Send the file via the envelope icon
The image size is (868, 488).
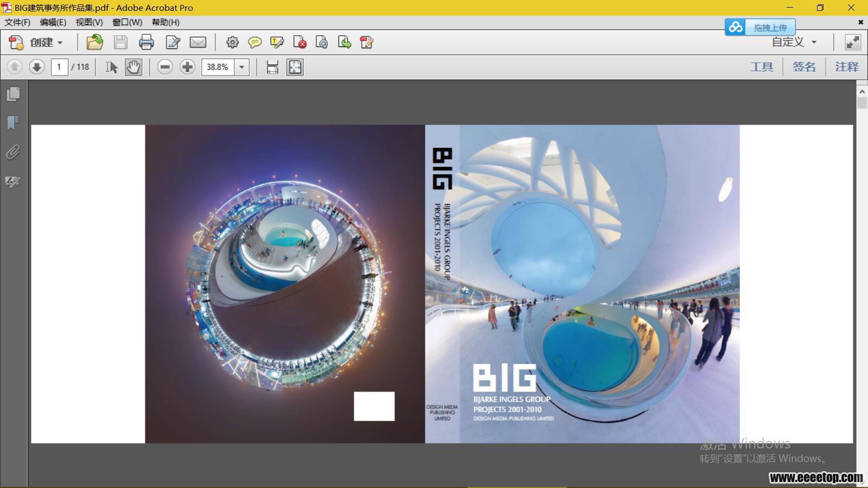(x=198, y=42)
